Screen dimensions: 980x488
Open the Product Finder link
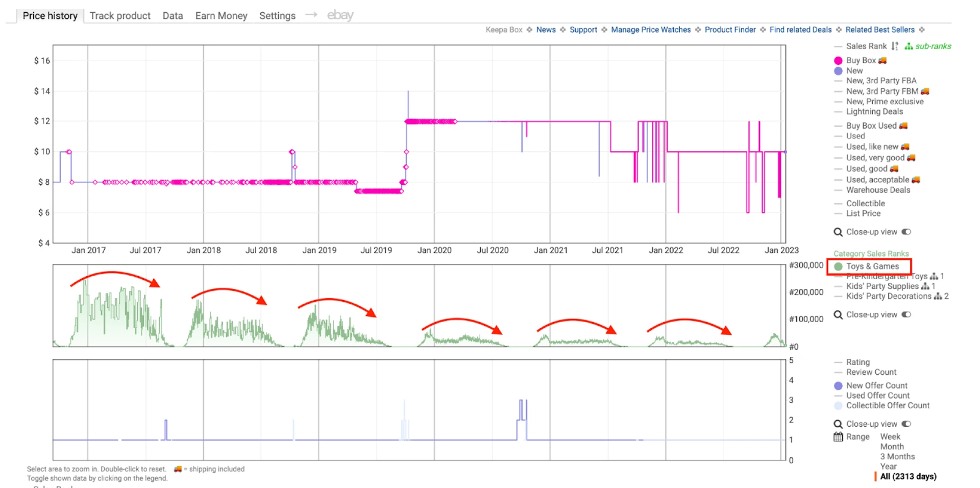[x=730, y=30]
